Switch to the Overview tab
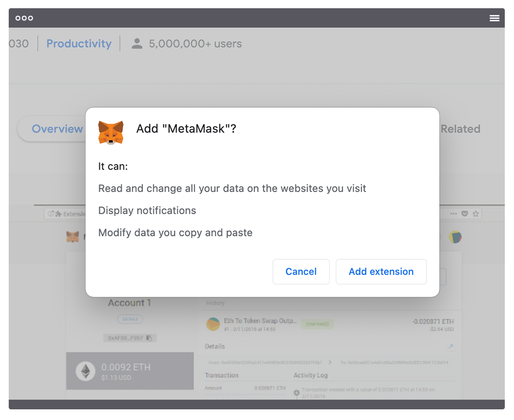514x420 pixels. [57, 129]
